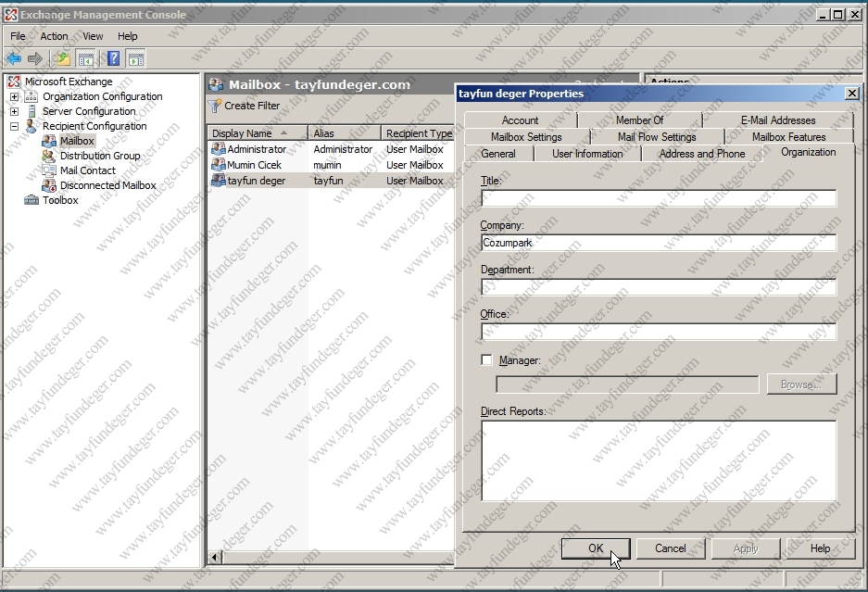Image resolution: width=868 pixels, height=592 pixels.
Task: Click the Recipient Configuration icon
Action: (x=31, y=126)
